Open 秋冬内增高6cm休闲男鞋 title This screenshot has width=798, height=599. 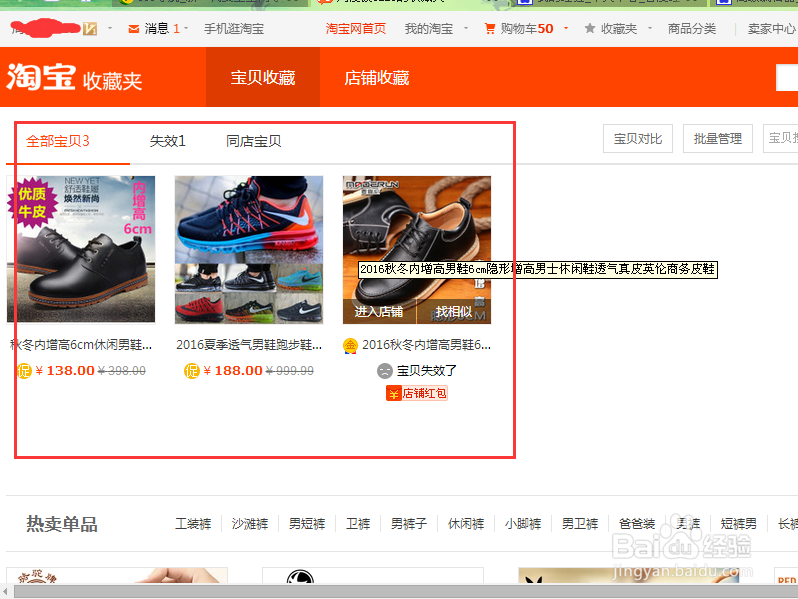click(x=81, y=345)
